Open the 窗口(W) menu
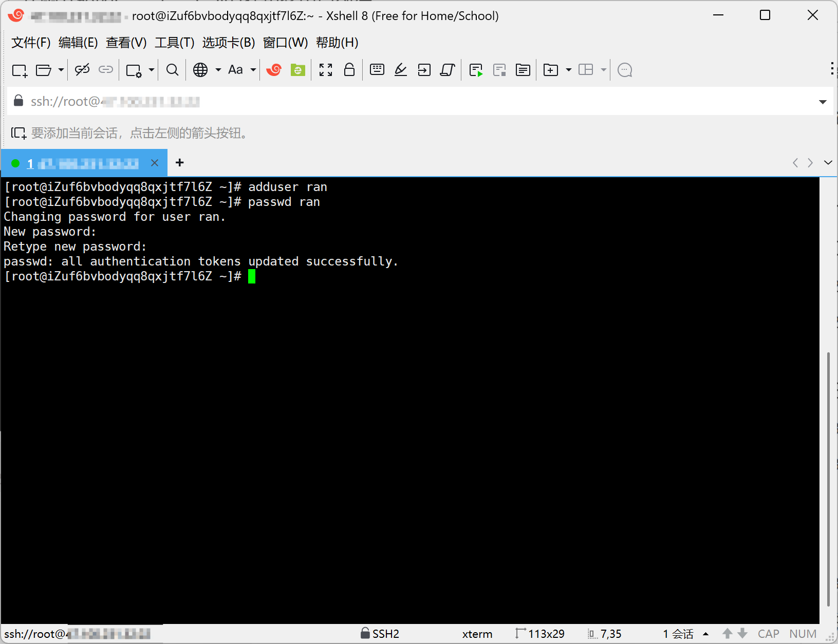Viewport: 838px width, 644px height. [286, 43]
